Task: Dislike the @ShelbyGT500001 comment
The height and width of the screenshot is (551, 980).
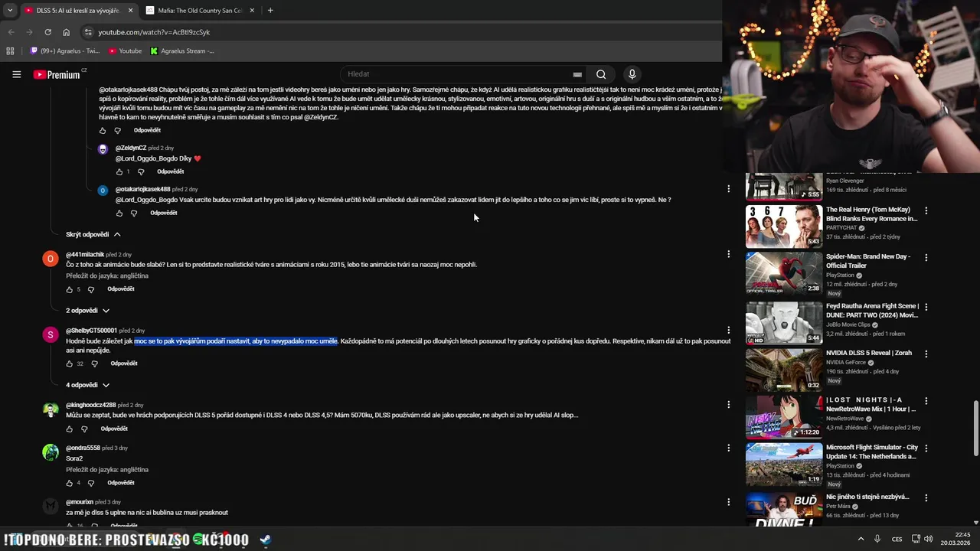Action: pyautogui.click(x=94, y=364)
